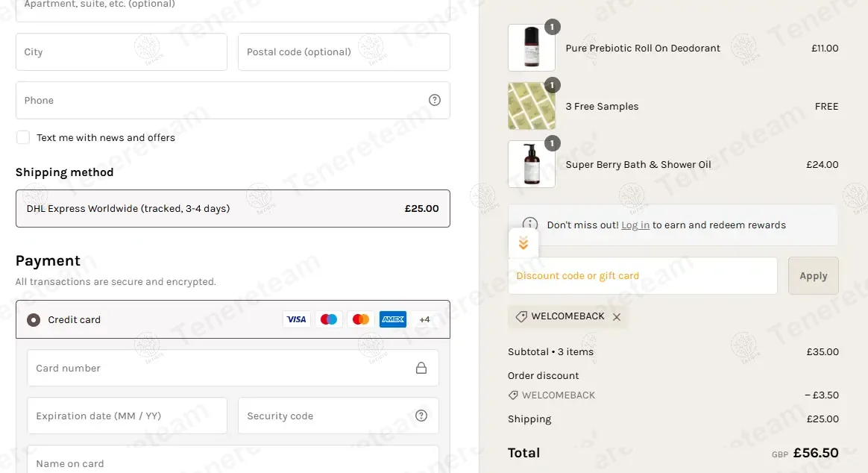Open the Super Berry Bath & Shower Oil thumbnail
The width and height of the screenshot is (868, 473).
pyautogui.click(x=532, y=164)
